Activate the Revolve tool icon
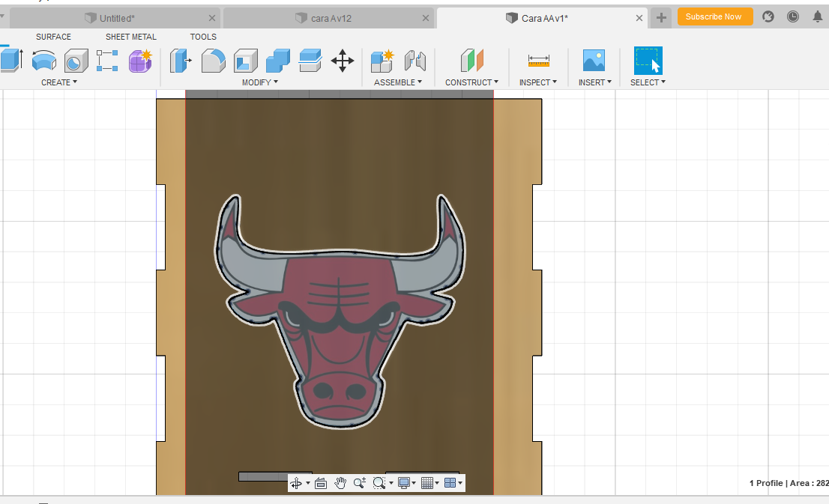 [x=44, y=61]
